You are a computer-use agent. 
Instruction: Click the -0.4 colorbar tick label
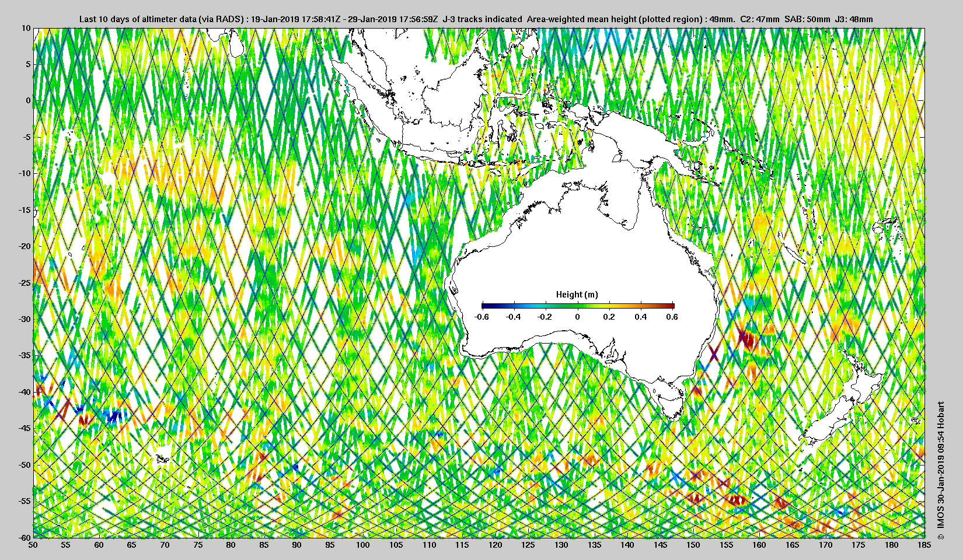click(x=514, y=317)
